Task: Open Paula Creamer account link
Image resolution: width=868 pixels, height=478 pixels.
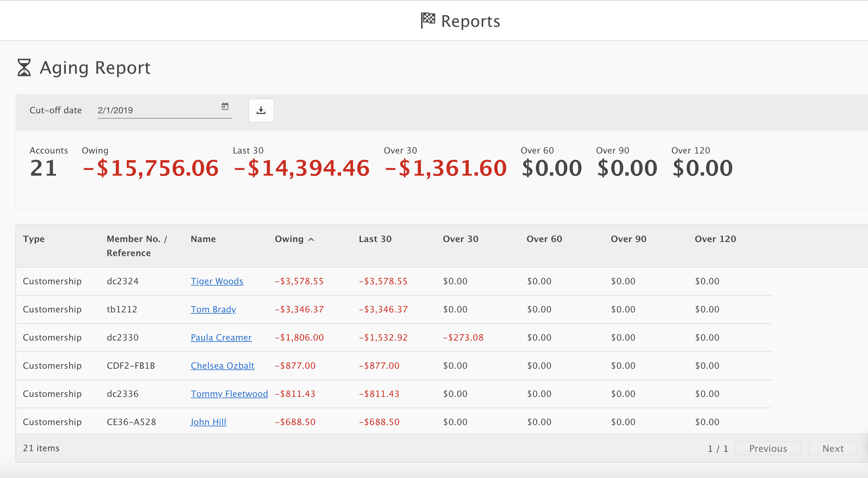Action: click(221, 337)
